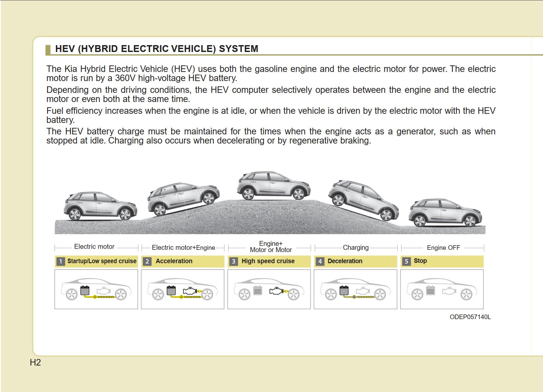This screenshot has width=543, height=392.
Task: Click the engine icon in Stop diagram
Action: [450, 291]
